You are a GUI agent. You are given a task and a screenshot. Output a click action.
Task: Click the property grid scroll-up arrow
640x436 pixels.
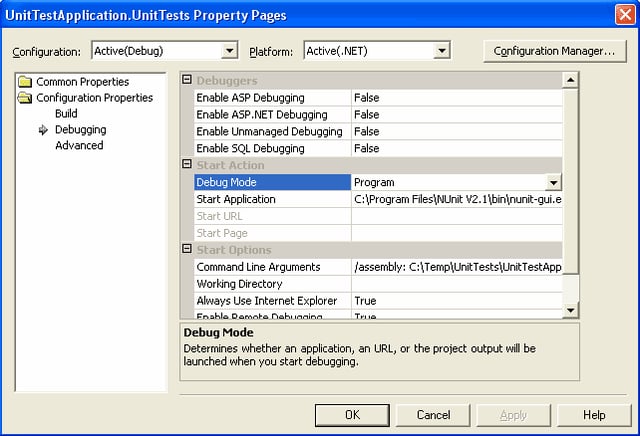tap(570, 80)
